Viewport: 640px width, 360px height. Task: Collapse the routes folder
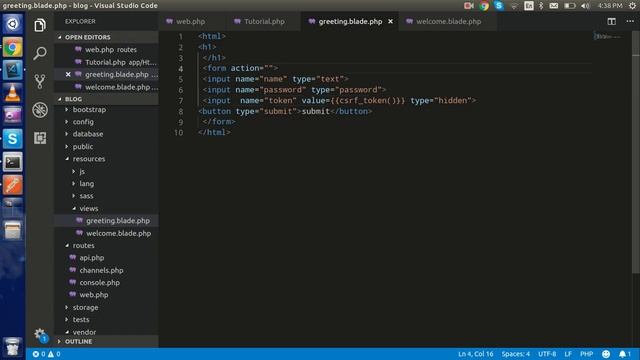(x=106, y=245)
